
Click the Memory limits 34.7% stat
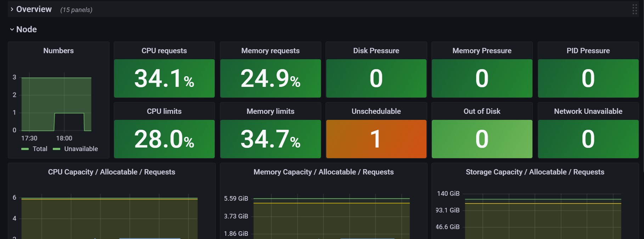[x=270, y=139]
